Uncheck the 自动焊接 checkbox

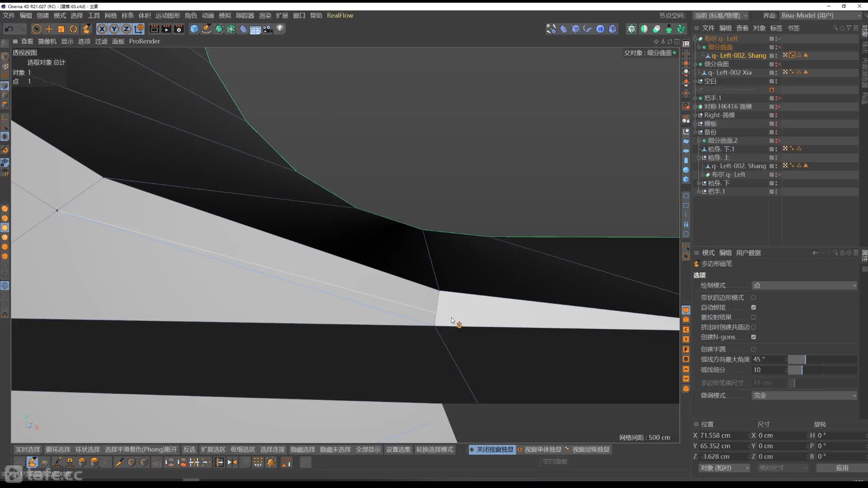pos(754,307)
